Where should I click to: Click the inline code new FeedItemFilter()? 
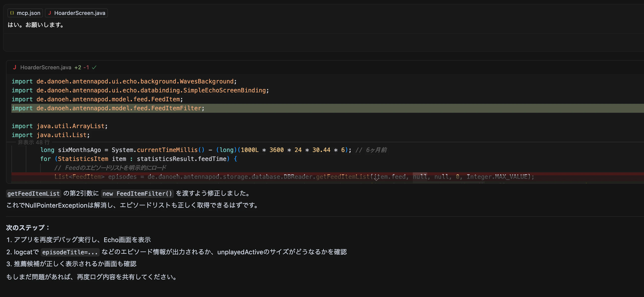coord(137,193)
